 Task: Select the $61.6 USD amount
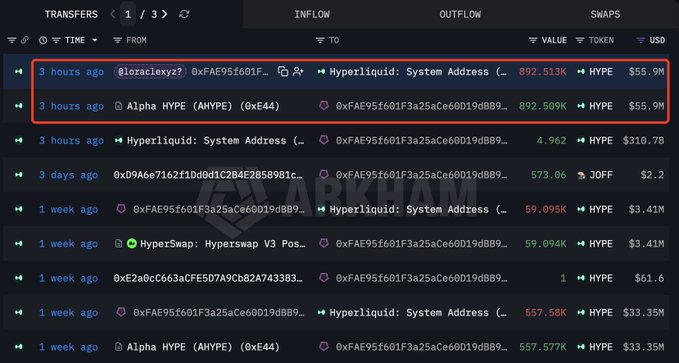[650, 278]
